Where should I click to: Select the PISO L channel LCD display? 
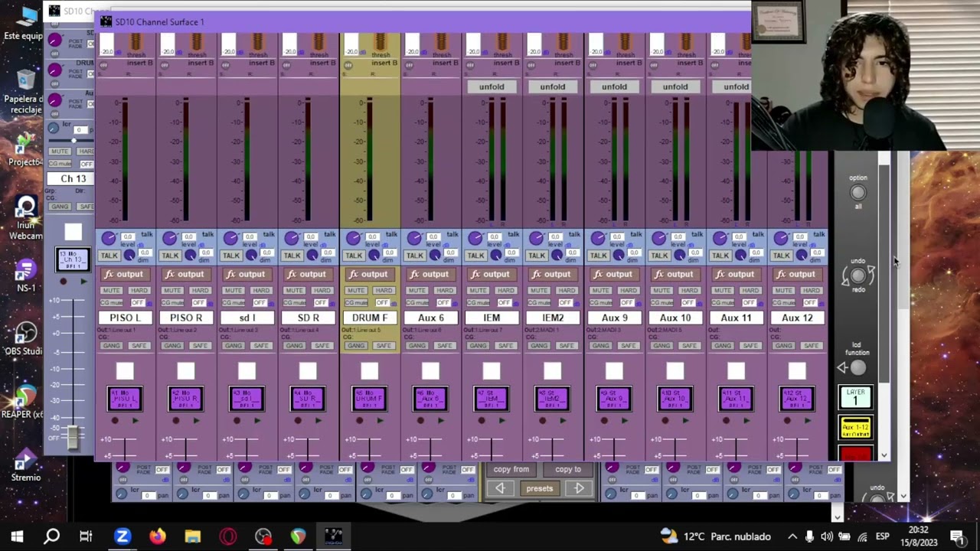click(x=125, y=399)
